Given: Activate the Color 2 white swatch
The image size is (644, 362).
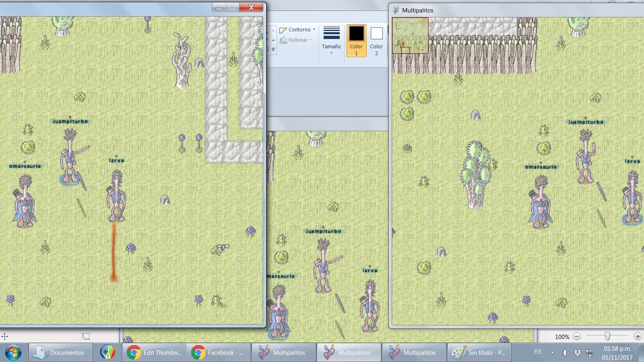Looking at the screenshot, I should [376, 40].
